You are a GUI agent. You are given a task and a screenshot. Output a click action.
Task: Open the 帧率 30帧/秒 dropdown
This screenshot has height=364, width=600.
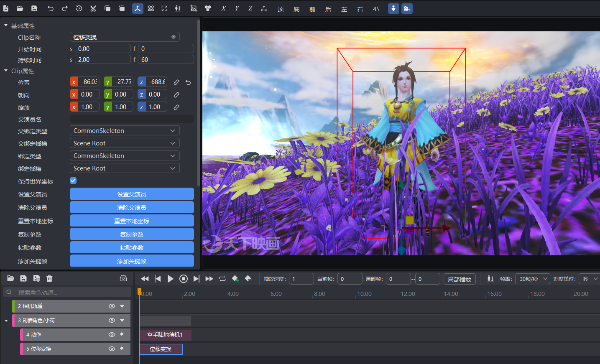(533, 279)
